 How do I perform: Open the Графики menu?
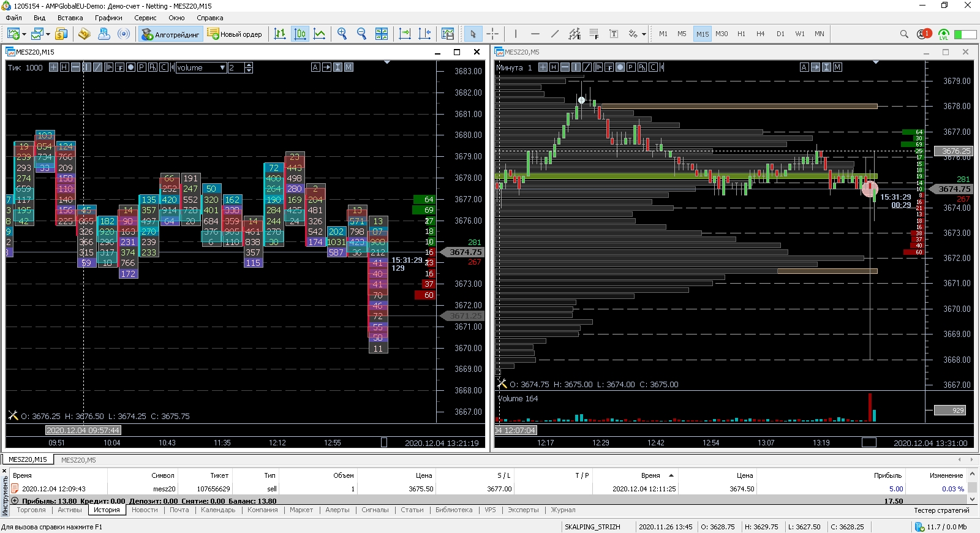click(x=108, y=18)
